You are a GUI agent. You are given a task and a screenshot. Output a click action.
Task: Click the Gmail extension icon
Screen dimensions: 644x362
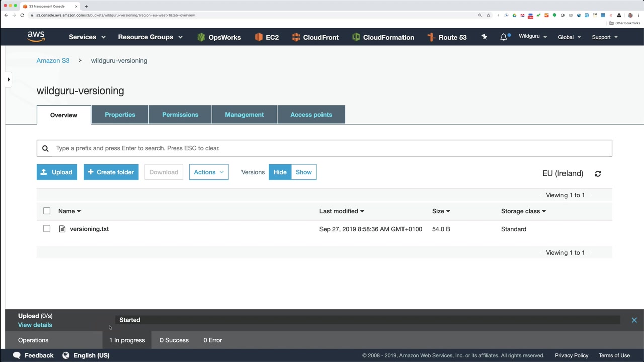click(x=522, y=15)
